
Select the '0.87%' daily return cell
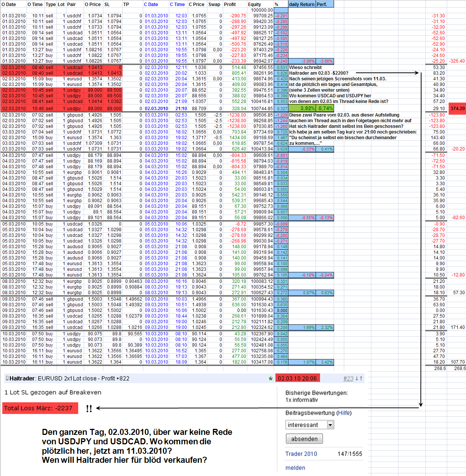[x=302, y=293]
